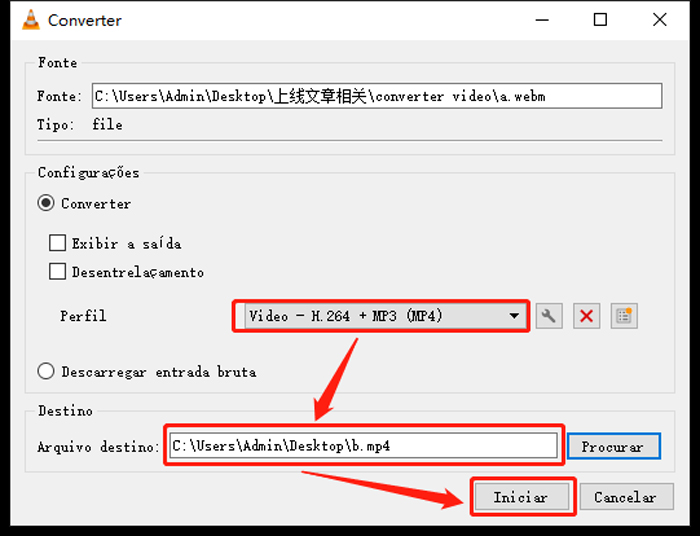Click the 'Perfil' label
The width and height of the screenshot is (700, 536).
(83, 316)
